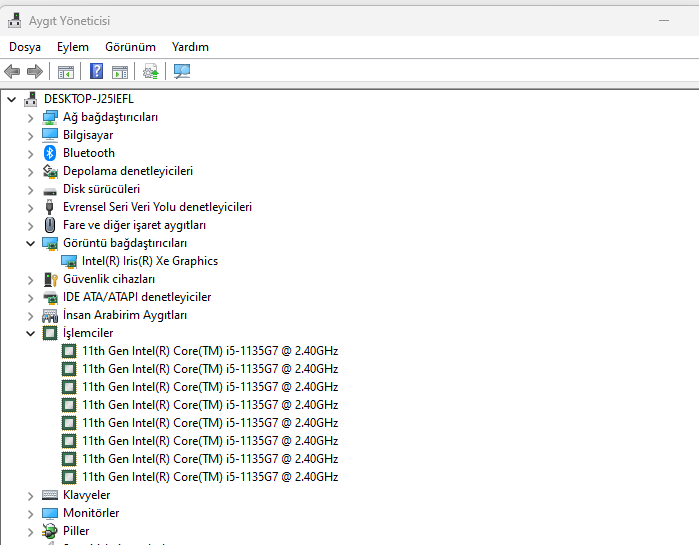Click the Ağ bağdaştırıcıları network icon

click(x=49, y=117)
